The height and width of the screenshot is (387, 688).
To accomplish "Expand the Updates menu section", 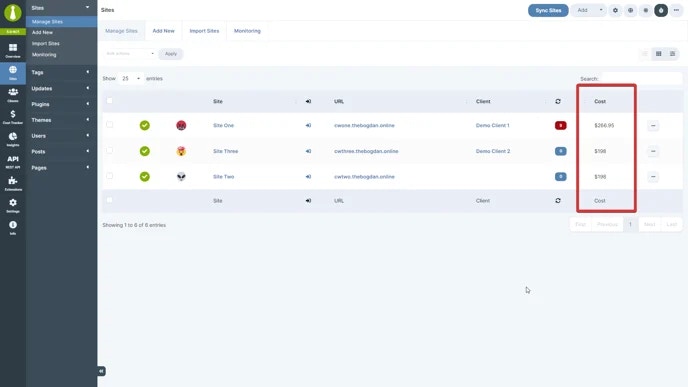I will click(61, 89).
